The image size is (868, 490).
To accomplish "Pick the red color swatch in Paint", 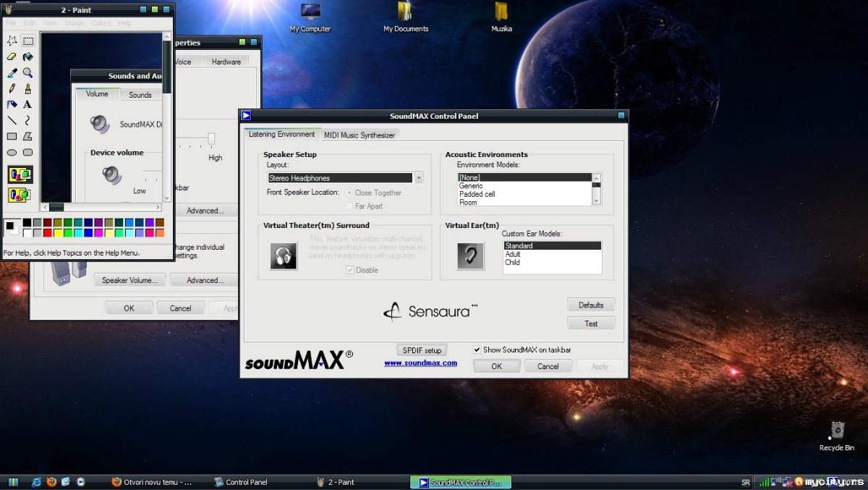I will coord(48,233).
